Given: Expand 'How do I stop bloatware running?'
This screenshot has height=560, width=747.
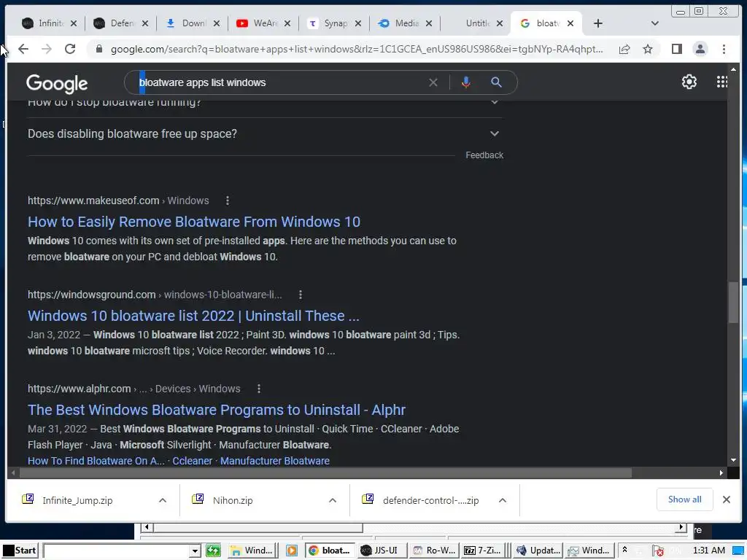Looking at the screenshot, I should click(264, 105).
